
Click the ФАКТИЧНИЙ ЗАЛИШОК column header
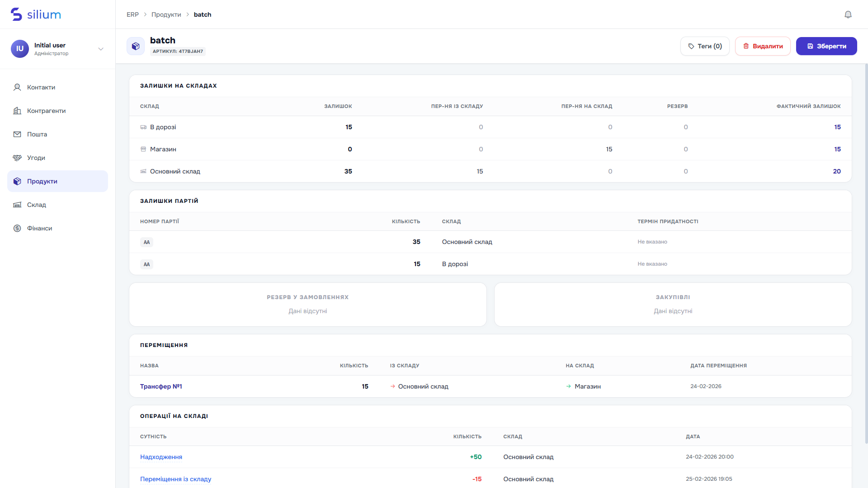click(x=808, y=106)
